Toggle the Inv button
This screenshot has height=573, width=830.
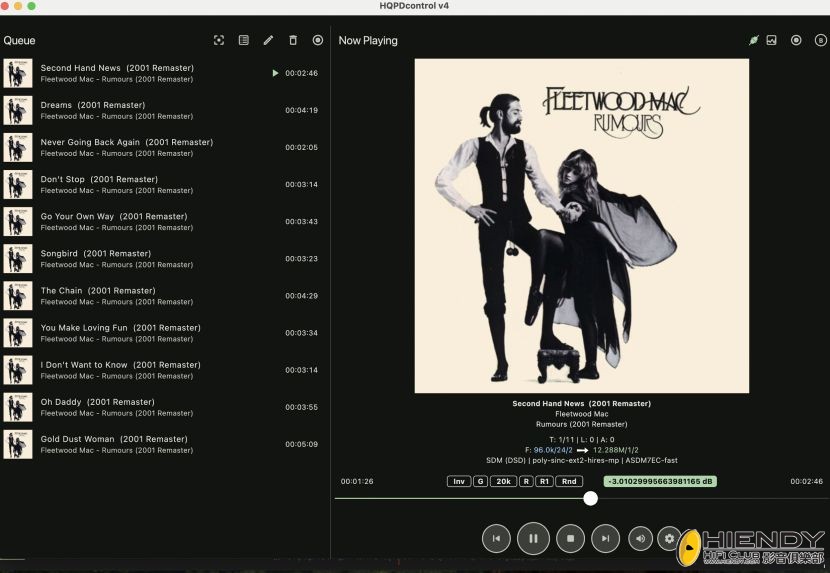(459, 481)
